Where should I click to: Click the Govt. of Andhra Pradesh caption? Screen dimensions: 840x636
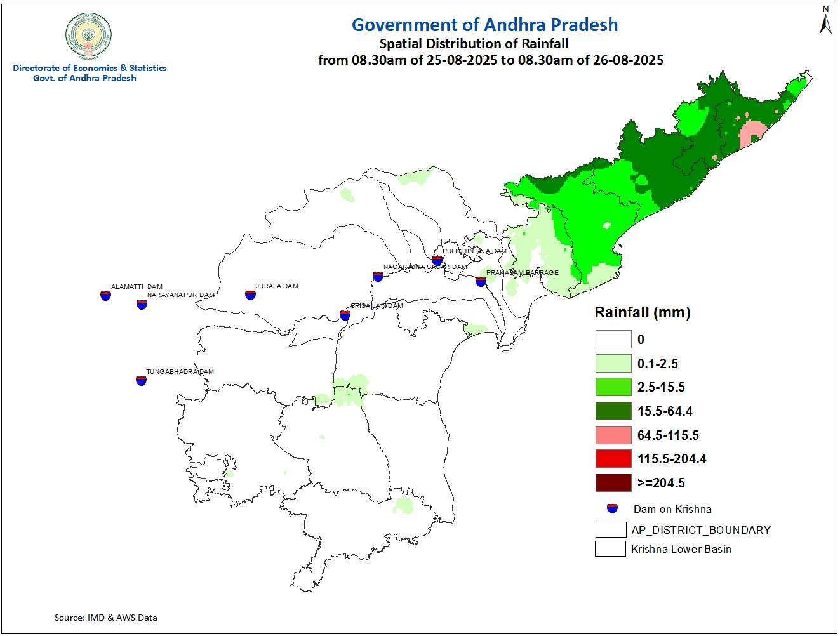coord(84,78)
